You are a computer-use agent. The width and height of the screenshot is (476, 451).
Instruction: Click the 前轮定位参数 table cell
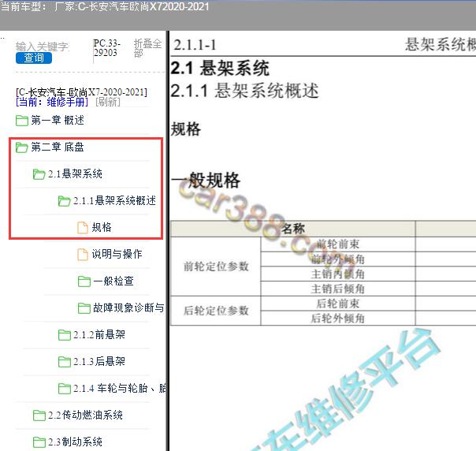[216, 266]
